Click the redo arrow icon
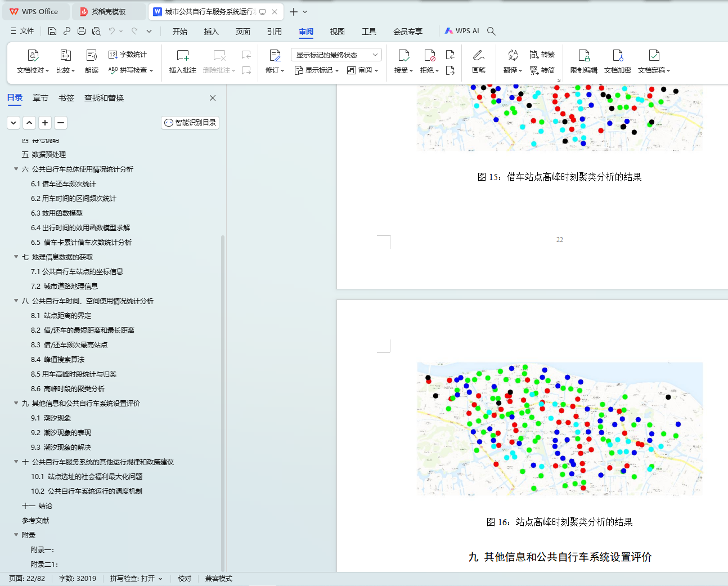728x586 pixels. coord(134,31)
